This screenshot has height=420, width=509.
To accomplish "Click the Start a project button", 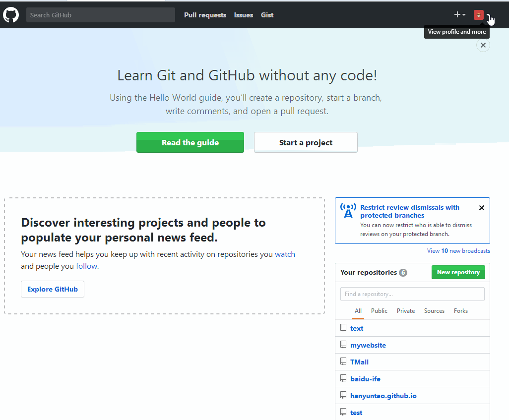I will (x=306, y=142).
